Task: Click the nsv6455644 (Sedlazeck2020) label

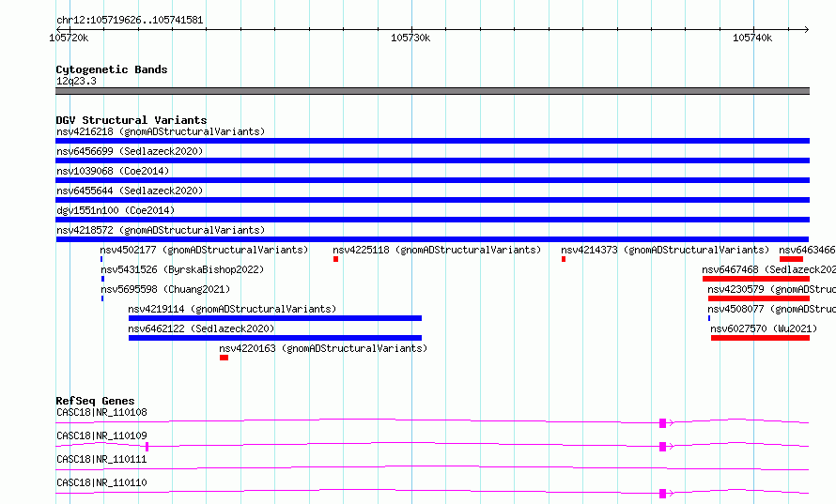Action: tap(130, 191)
